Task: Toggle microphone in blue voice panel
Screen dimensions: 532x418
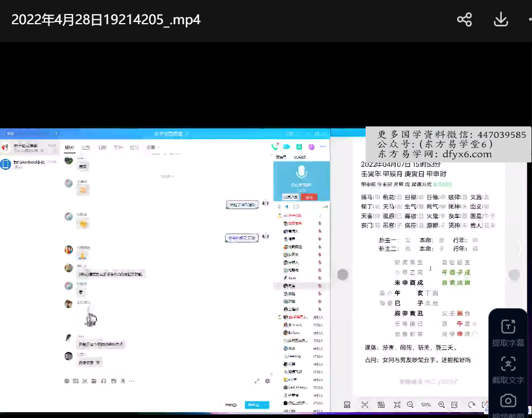Action: [x=301, y=173]
